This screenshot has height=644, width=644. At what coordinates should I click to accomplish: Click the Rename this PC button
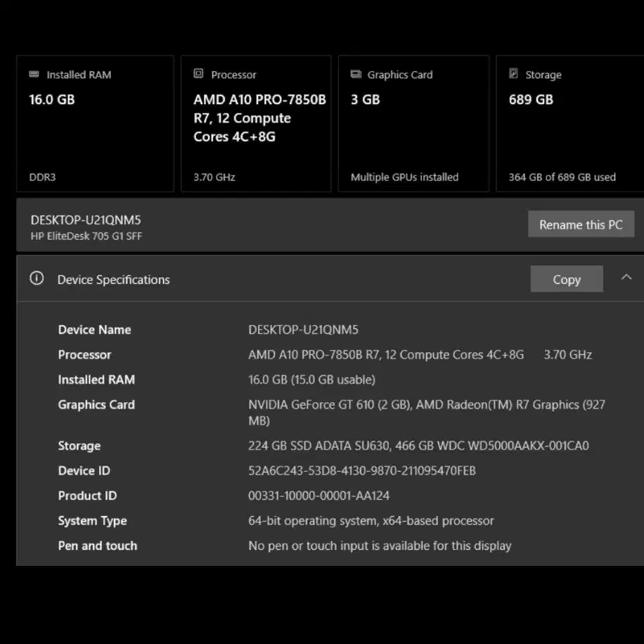(581, 224)
